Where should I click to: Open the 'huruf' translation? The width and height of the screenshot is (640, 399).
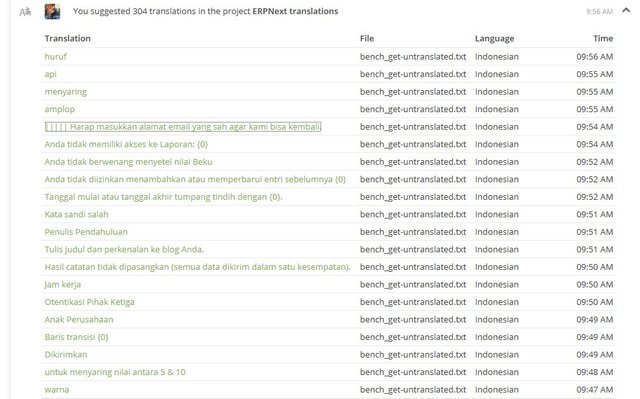[56, 57]
